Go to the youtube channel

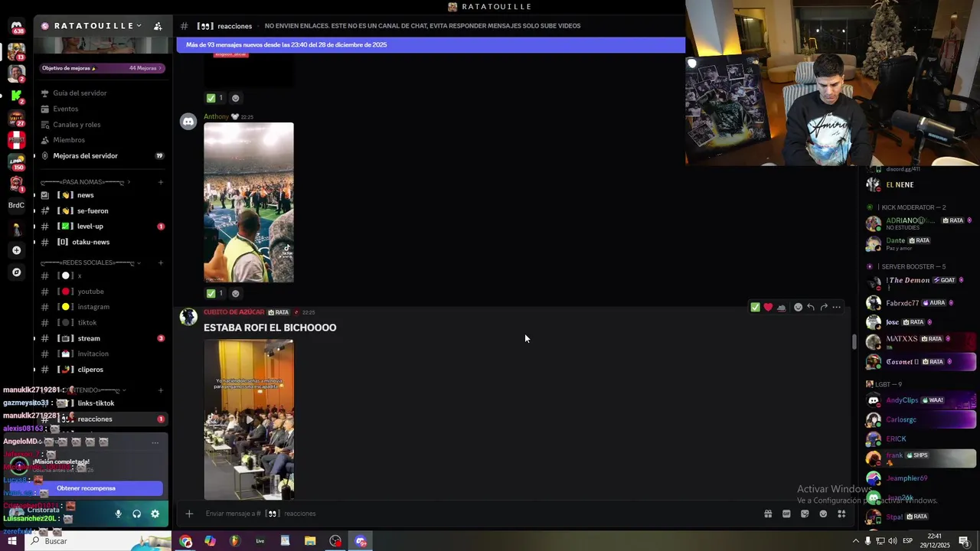point(103,292)
